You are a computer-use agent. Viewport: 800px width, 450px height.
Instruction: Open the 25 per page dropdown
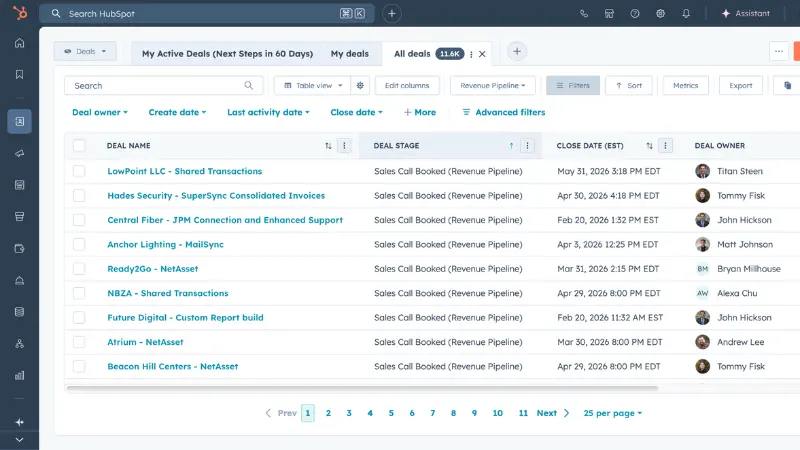612,413
